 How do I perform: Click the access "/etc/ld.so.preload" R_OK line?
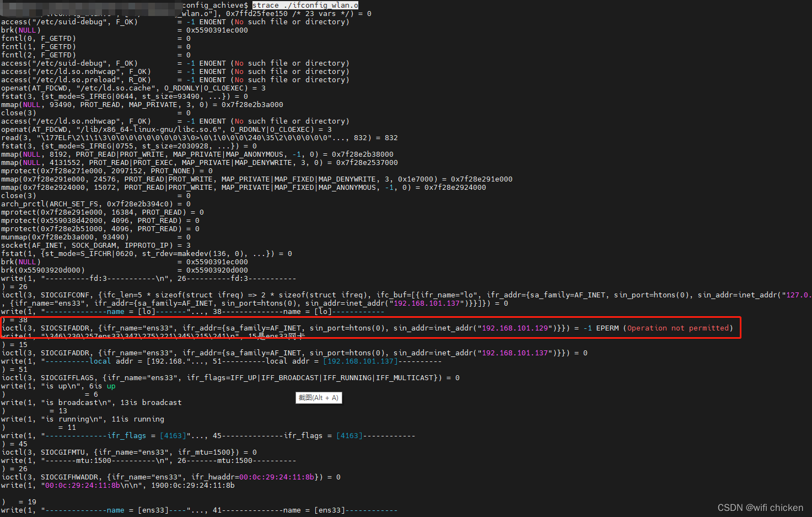click(175, 80)
